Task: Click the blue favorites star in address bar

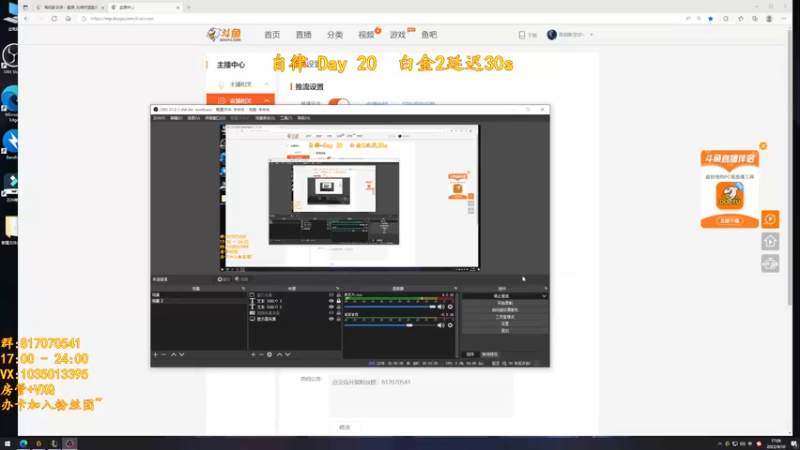Action: point(710,19)
